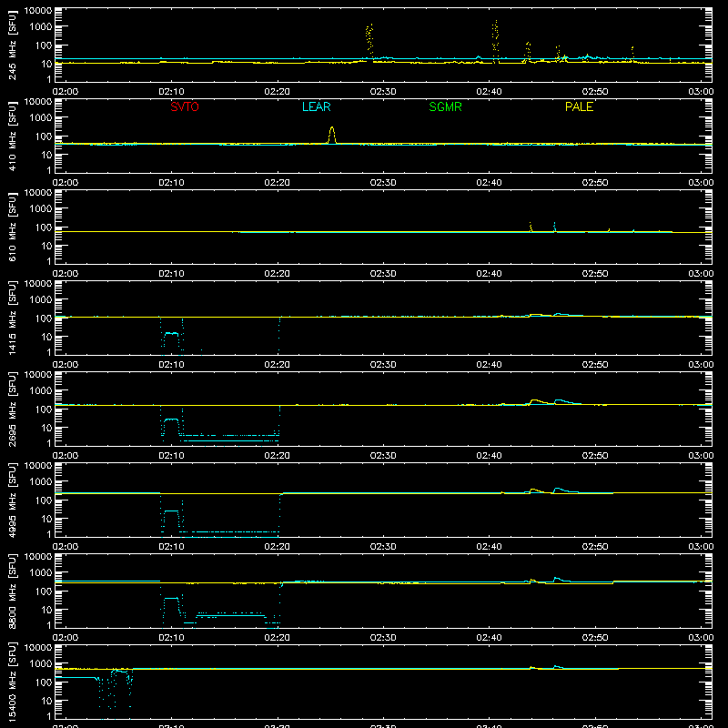Click the yellow 02:25 peak in 410 MHz plot
728x728 pixels.
332,135
